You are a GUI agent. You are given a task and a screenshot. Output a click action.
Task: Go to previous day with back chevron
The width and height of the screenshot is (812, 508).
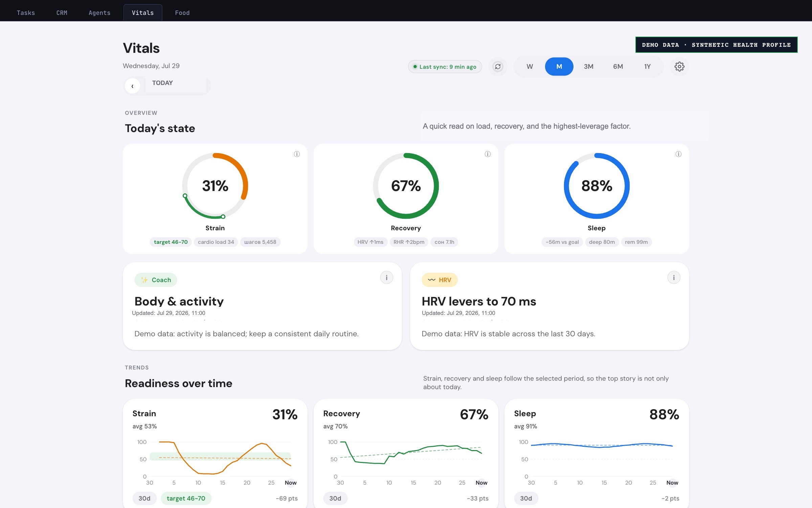click(132, 86)
